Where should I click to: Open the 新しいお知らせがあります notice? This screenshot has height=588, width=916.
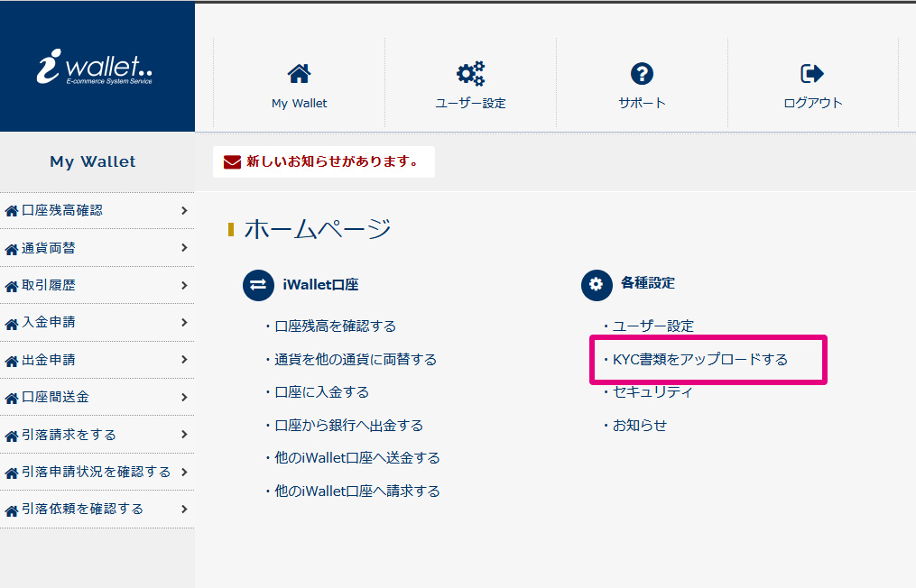coord(324,161)
